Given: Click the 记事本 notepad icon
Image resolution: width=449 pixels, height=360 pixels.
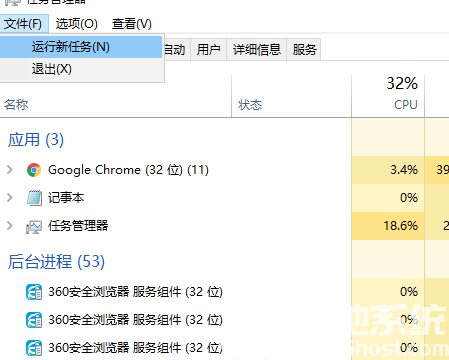Looking at the screenshot, I should [x=34, y=198].
